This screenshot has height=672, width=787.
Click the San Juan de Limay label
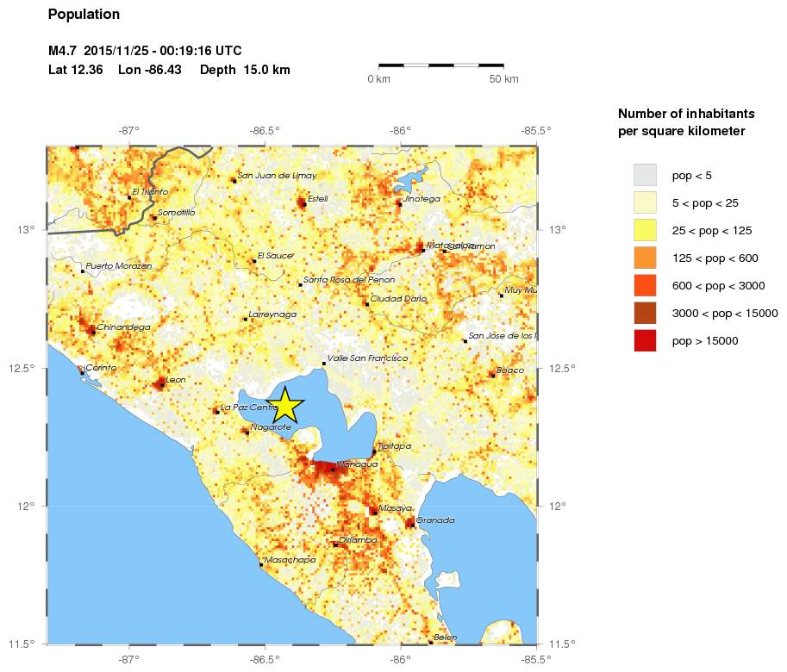pyautogui.click(x=277, y=176)
